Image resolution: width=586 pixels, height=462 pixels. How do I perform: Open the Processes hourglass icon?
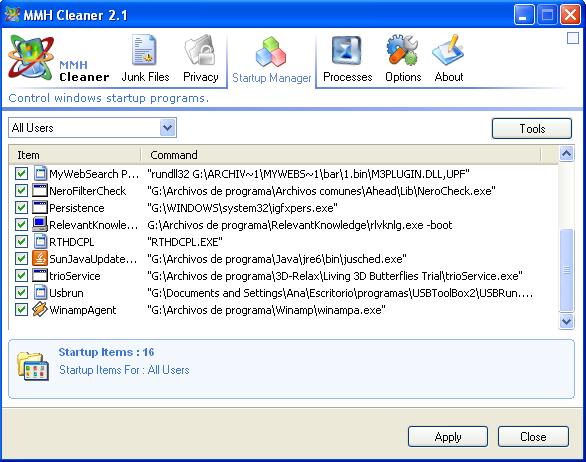point(346,51)
